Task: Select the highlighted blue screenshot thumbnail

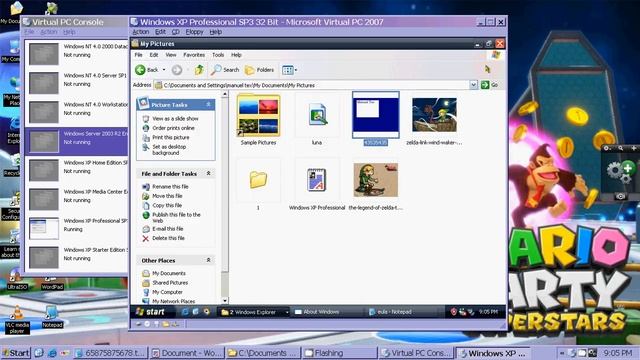Action: pos(376,115)
